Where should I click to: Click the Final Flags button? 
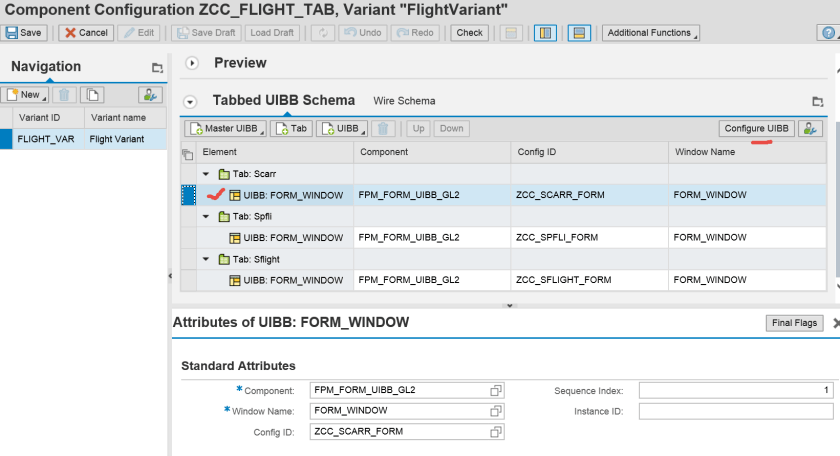[x=794, y=323]
